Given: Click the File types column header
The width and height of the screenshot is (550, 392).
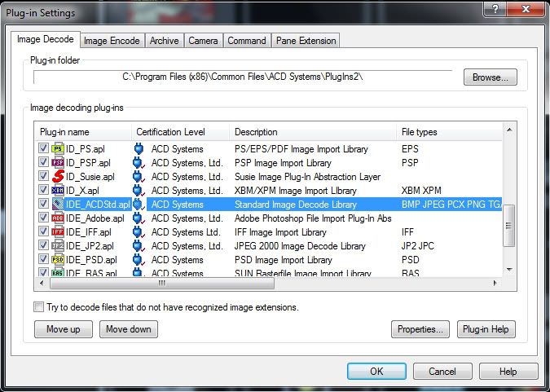Looking at the screenshot, I should coord(450,132).
